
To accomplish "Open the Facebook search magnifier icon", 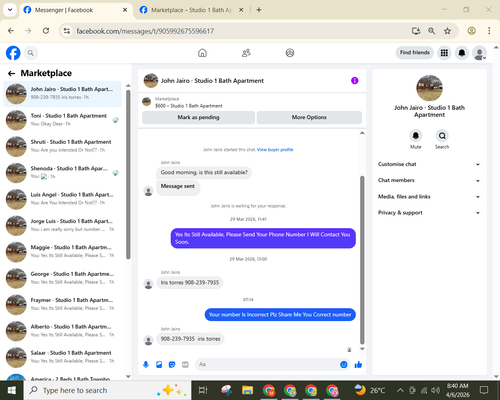I will [31, 53].
